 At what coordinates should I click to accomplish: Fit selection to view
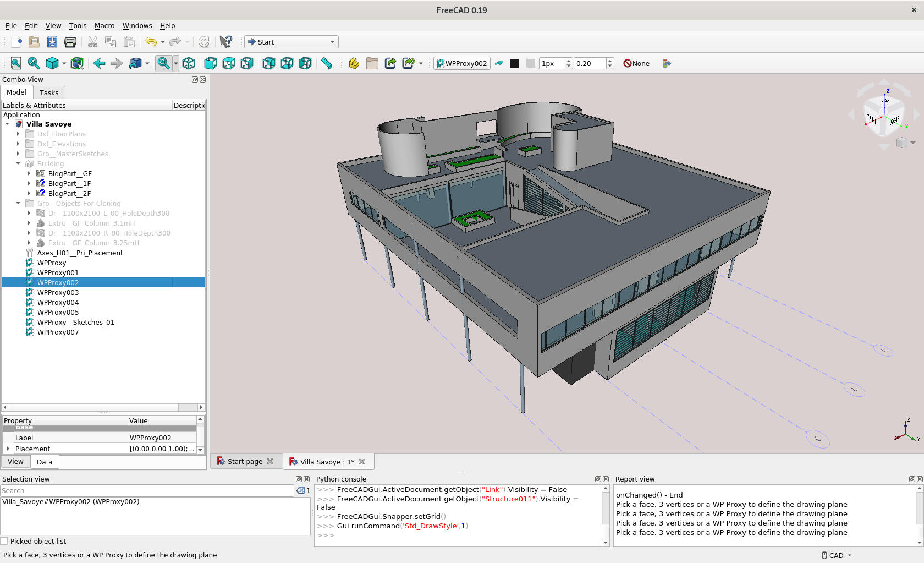coord(34,63)
